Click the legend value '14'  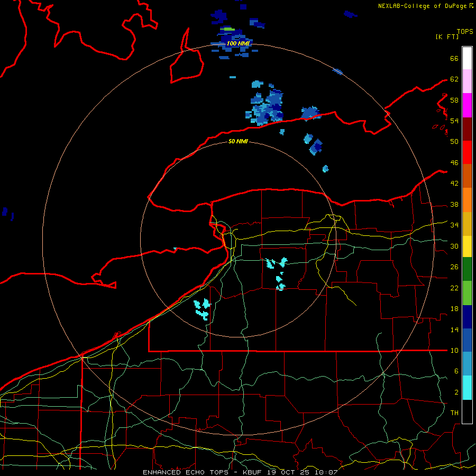[454, 329]
